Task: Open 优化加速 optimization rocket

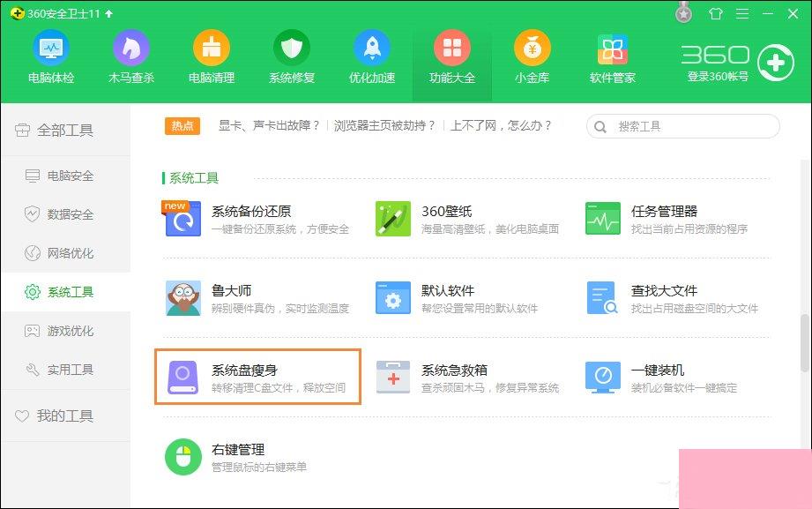Action: point(372,57)
